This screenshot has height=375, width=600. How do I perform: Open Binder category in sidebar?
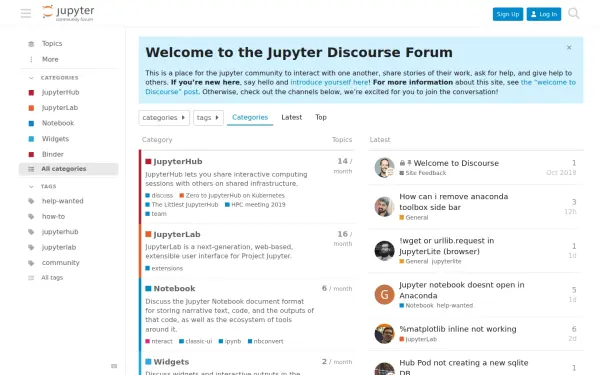tap(52, 154)
